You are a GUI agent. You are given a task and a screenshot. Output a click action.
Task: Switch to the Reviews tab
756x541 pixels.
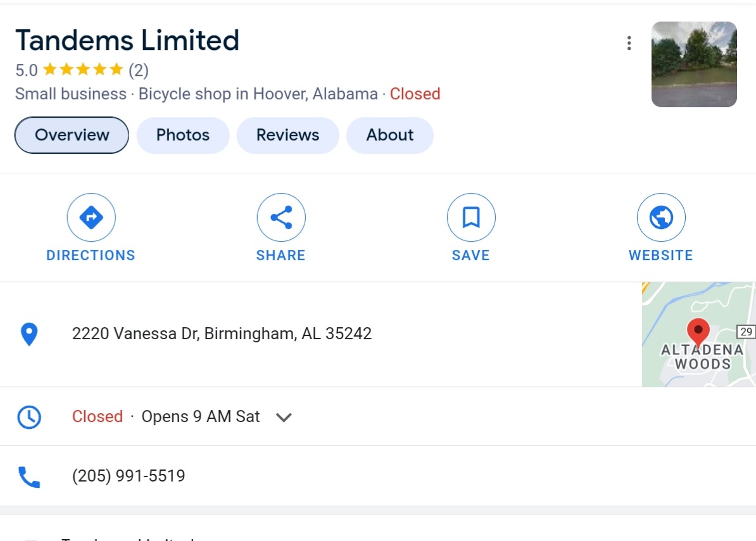(288, 135)
